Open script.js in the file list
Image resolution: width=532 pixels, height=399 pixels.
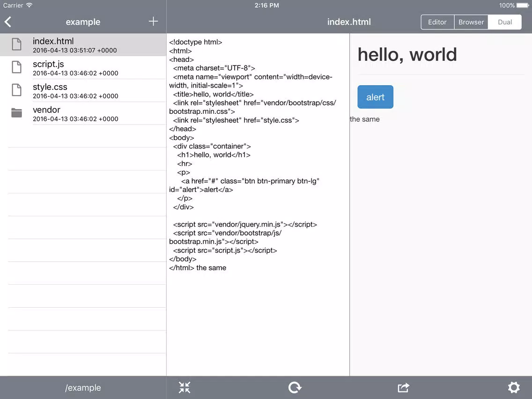pos(83,67)
